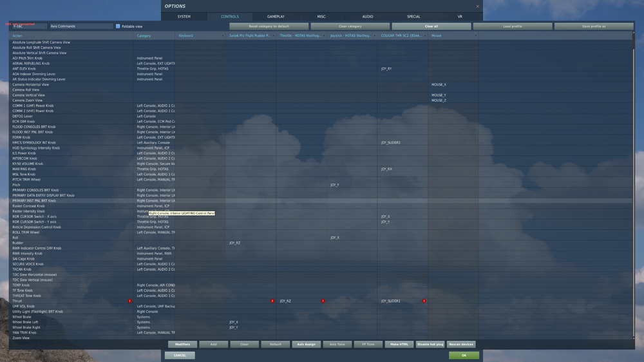
Task: Open the Joystick - HOTAS Warthog column dropdown
Action: (375, 35)
